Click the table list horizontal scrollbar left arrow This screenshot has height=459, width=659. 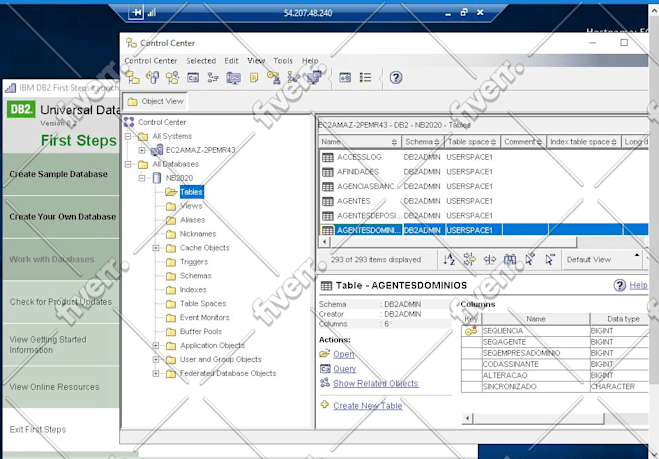324,242
